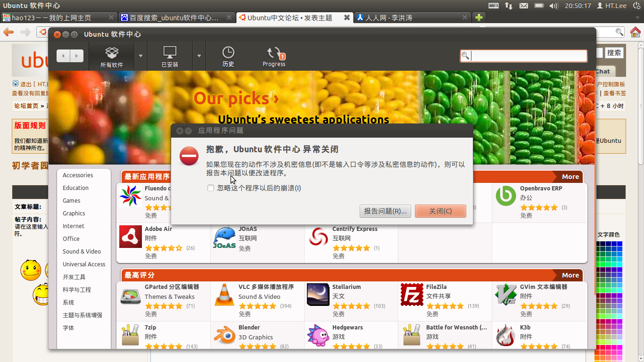Open the K3b app icon
This screenshot has width=644, height=362.
click(x=506, y=335)
